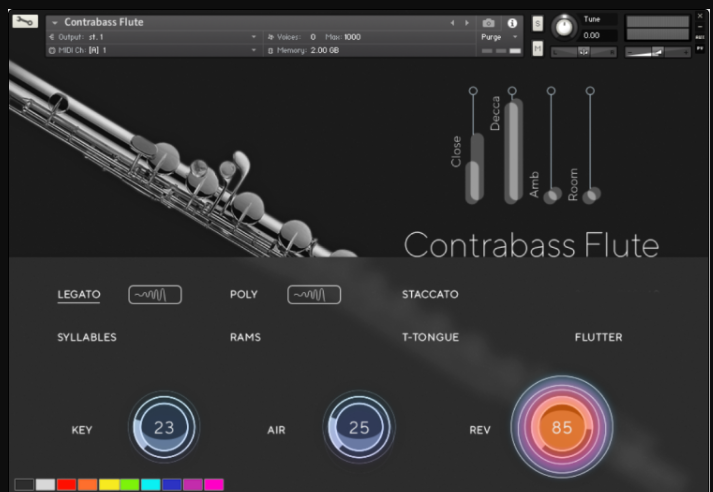The image size is (713, 492).
Task: Pick the magenta color swatch
Action: pyautogui.click(x=214, y=484)
